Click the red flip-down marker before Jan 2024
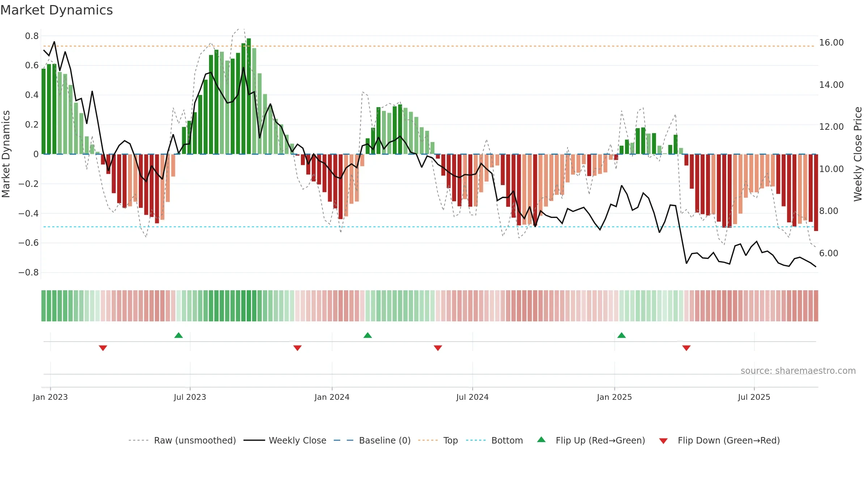The height and width of the screenshot is (488, 868). coord(298,348)
